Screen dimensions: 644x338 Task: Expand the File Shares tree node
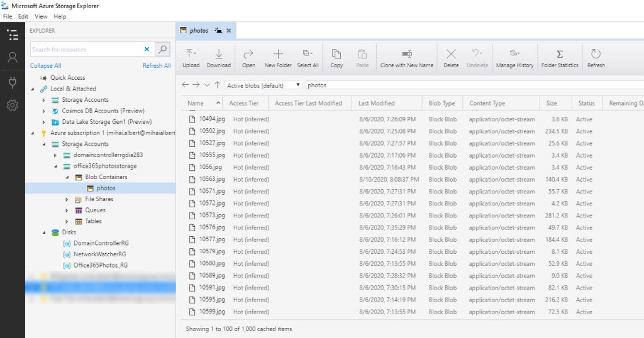67,199
